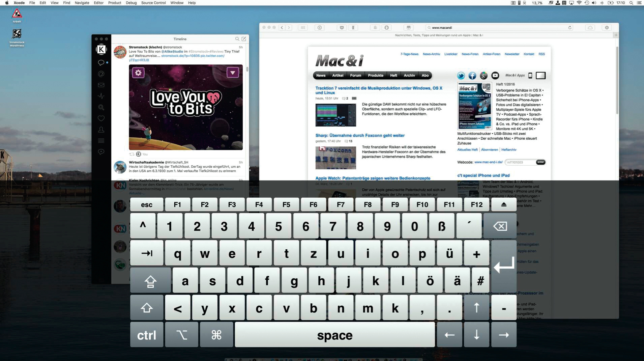Toggle the caps lock key on keyboard
Viewport: 644px width, 361px height.
pos(150,281)
